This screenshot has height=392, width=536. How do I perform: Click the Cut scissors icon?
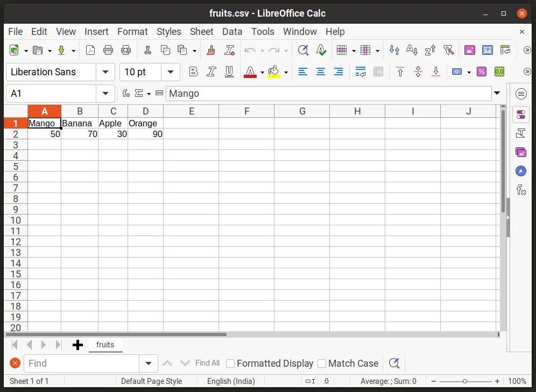[147, 50]
